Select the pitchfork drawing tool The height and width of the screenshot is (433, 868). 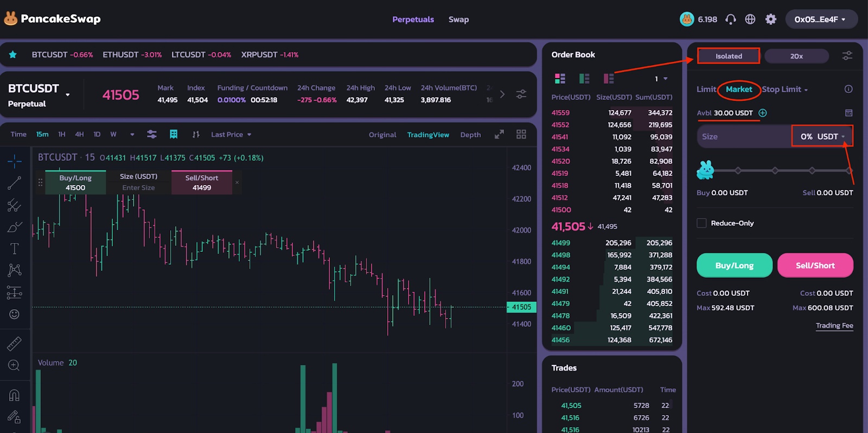[x=15, y=205]
